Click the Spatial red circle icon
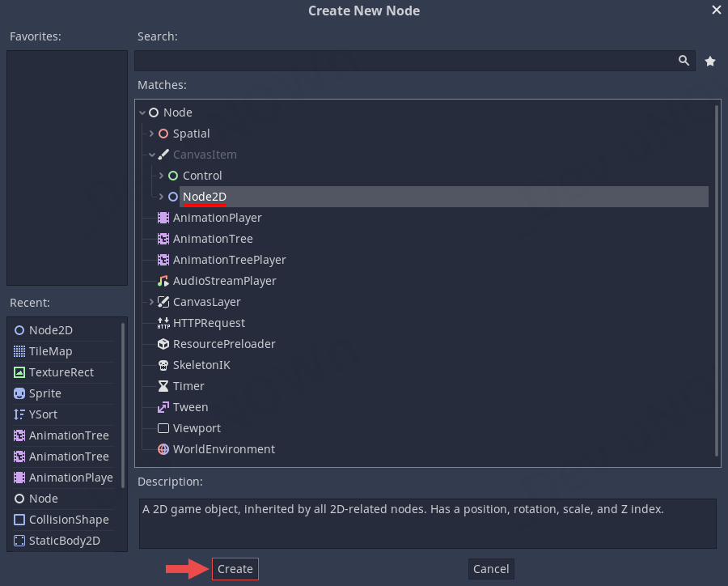The image size is (728, 586). tap(163, 134)
